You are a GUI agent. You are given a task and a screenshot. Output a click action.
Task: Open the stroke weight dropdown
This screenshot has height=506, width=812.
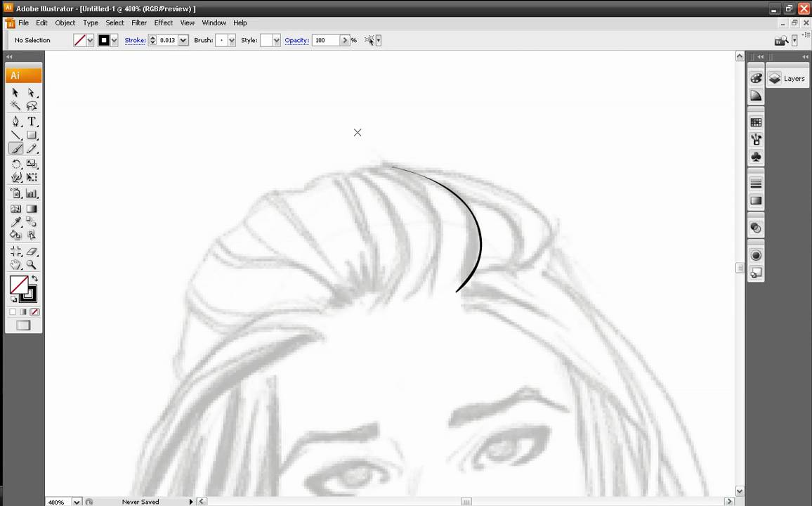[x=183, y=40]
